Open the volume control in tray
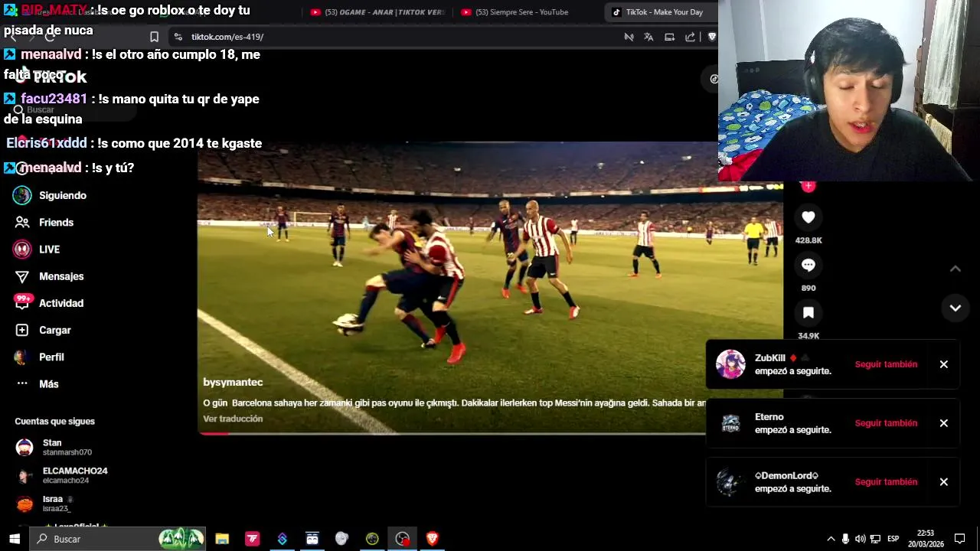The height and width of the screenshot is (551, 980). 860,539
